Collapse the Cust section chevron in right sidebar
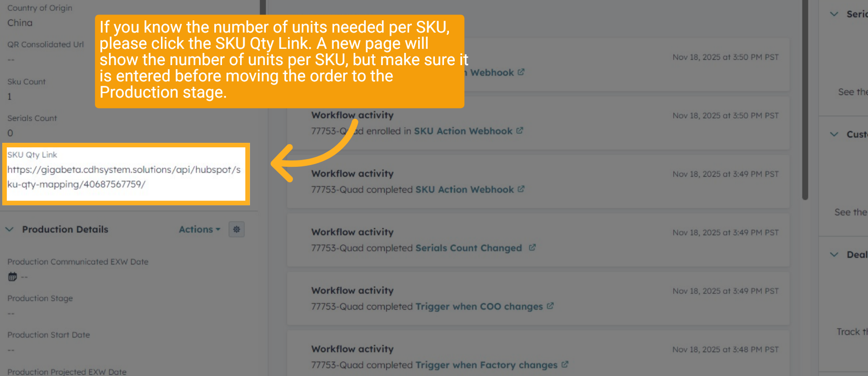 point(834,134)
